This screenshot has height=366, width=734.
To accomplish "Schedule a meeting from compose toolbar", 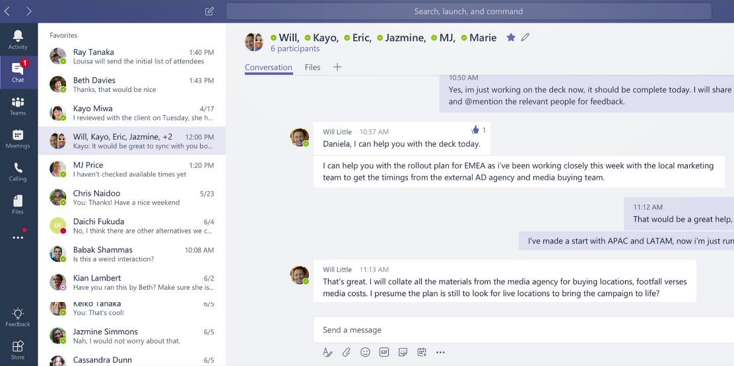I will pos(422,352).
